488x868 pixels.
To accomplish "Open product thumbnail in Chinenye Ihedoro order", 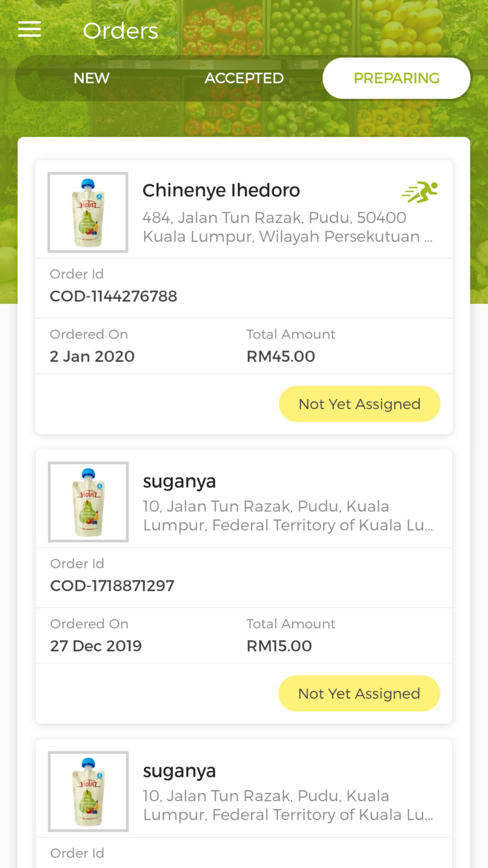I will 88,212.
